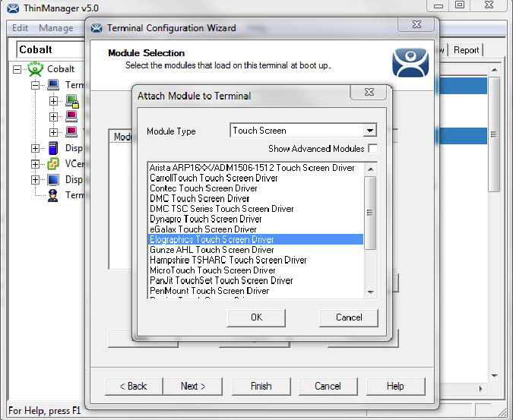
Task: Switch to the Report tab
Action: coord(466,50)
